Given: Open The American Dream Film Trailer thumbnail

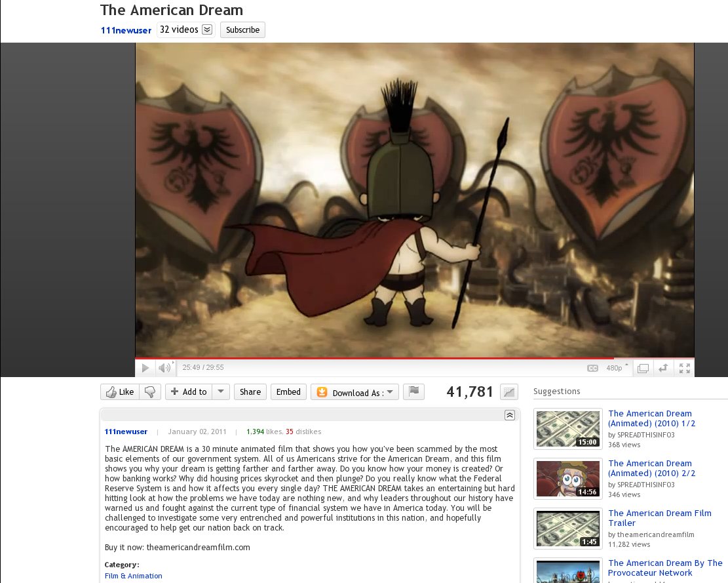Looking at the screenshot, I should (x=568, y=529).
